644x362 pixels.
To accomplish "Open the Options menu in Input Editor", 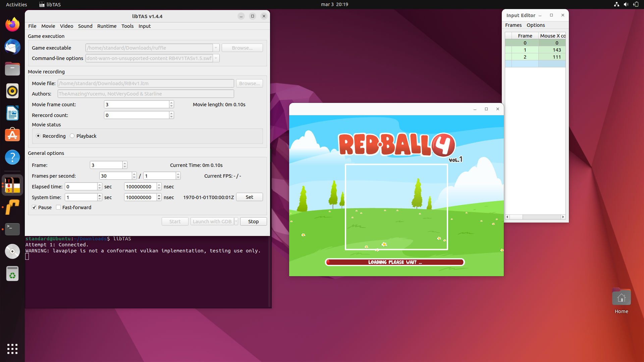I will point(536,25).
